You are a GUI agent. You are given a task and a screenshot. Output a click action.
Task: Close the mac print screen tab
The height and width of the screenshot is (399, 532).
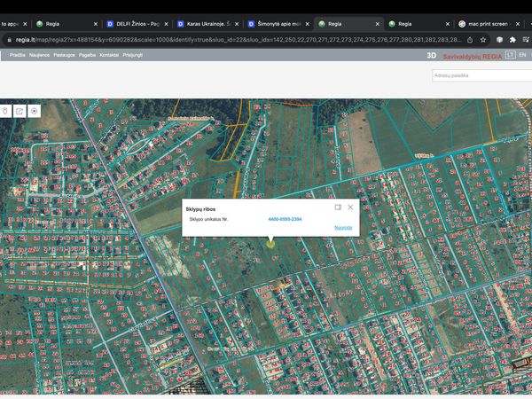[x=518, y=24]
